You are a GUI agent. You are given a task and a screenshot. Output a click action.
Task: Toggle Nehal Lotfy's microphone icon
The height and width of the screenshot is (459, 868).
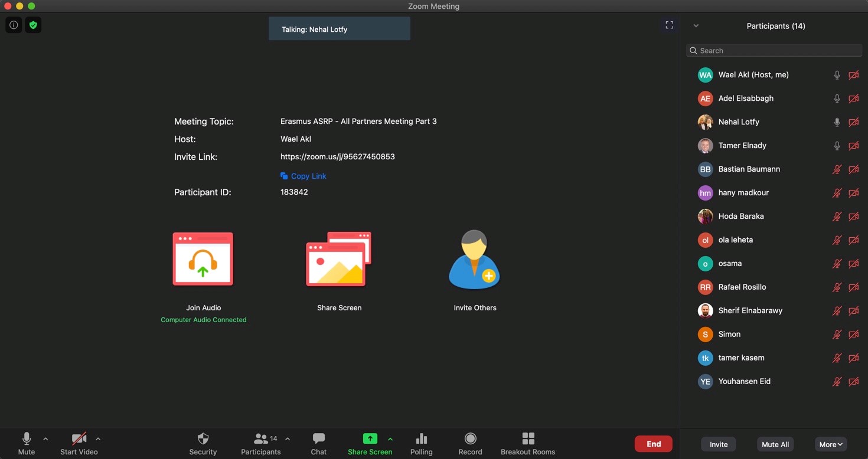tap(837, 122)
